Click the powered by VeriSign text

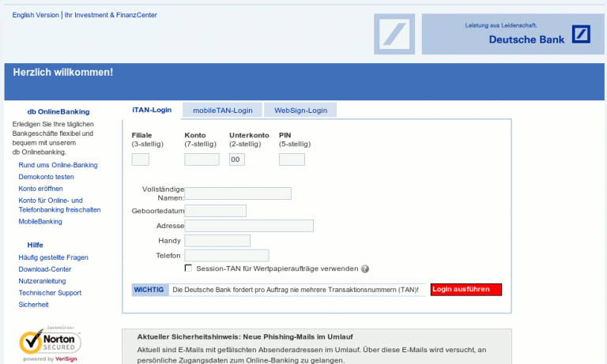pyautogui.click(x=50, y=359)
